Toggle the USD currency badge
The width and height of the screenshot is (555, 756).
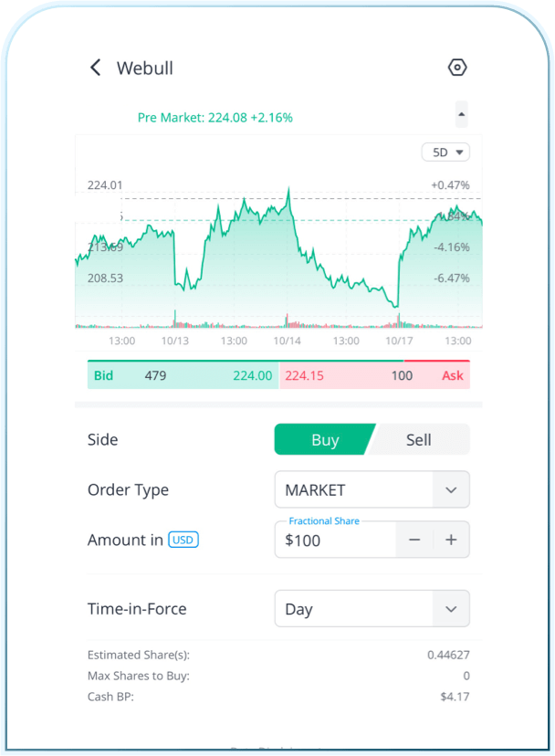tap(183, 540)
